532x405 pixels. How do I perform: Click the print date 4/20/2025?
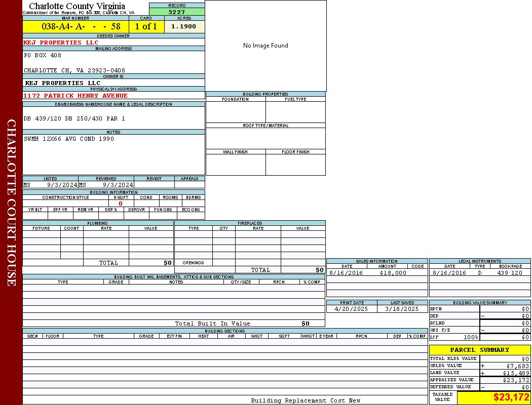352,309
